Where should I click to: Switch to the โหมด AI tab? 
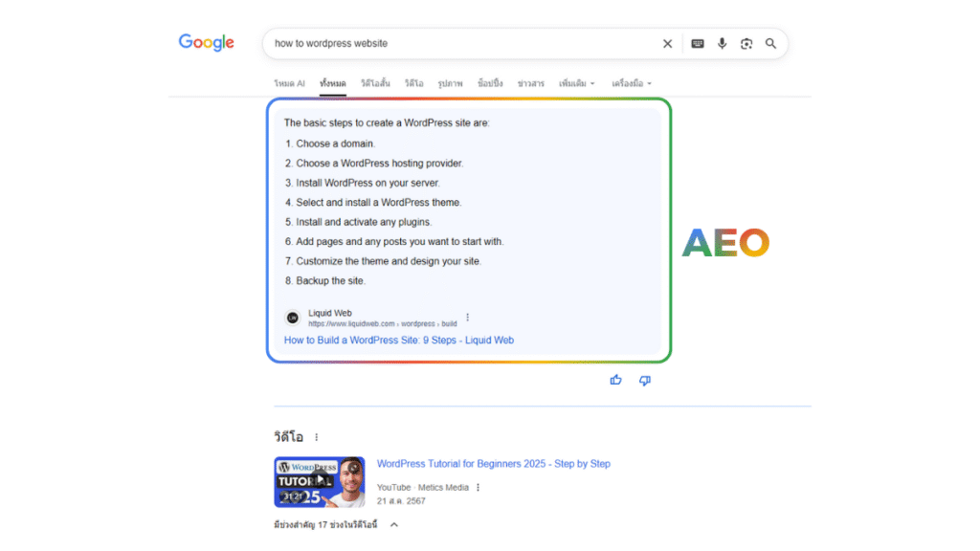click(289, 84)
